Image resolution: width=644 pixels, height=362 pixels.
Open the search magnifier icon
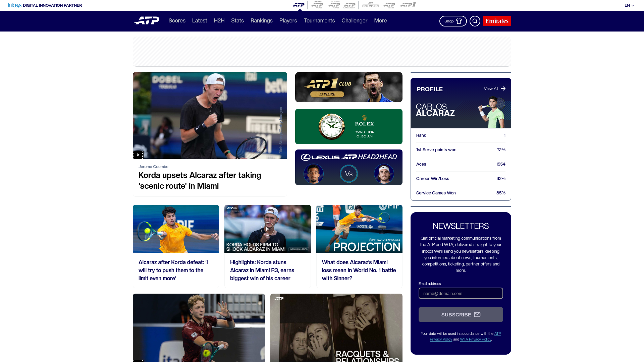(x=475, y=21)
